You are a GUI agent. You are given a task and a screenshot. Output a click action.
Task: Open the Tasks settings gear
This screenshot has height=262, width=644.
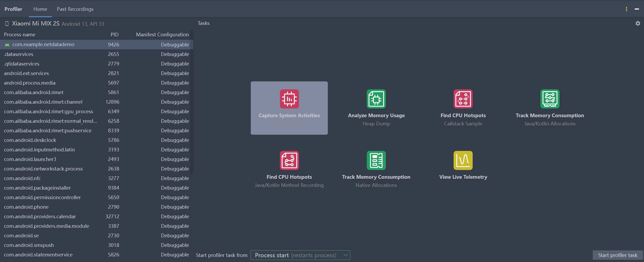coord(638,23)
